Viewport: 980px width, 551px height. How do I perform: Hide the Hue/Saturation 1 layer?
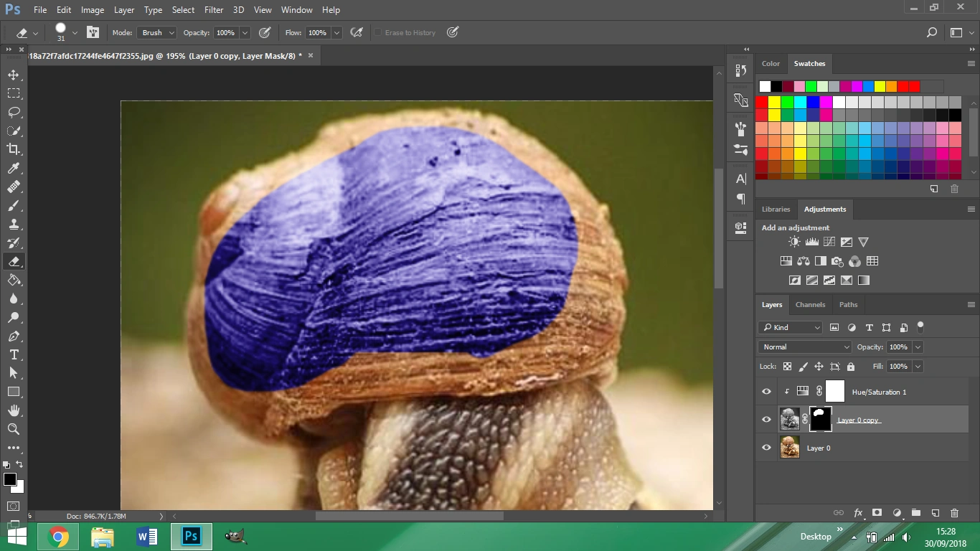(766, 392)
